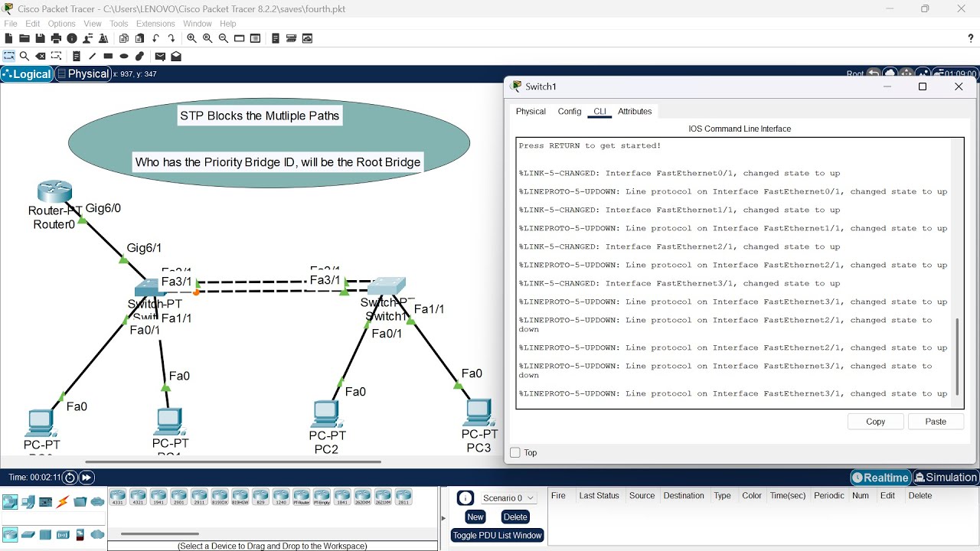The image size is (980, 551).
Task: Open the Extensions menu
Action: [155, 24]
